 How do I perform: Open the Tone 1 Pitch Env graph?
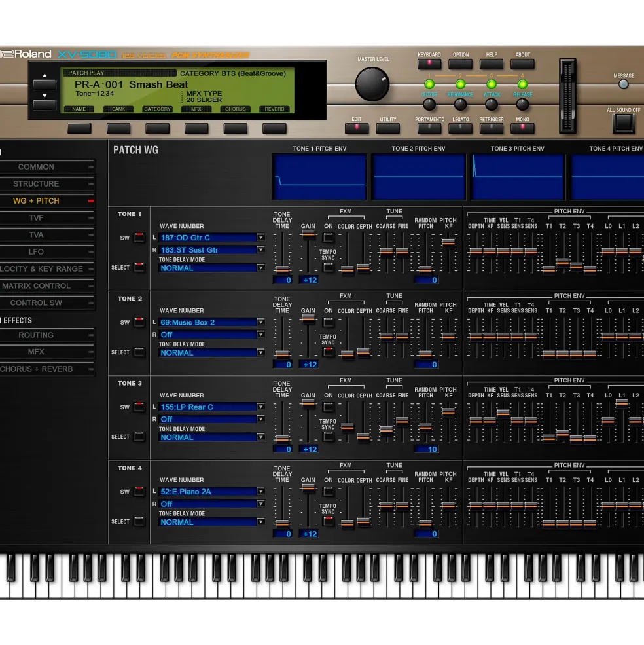319,177
